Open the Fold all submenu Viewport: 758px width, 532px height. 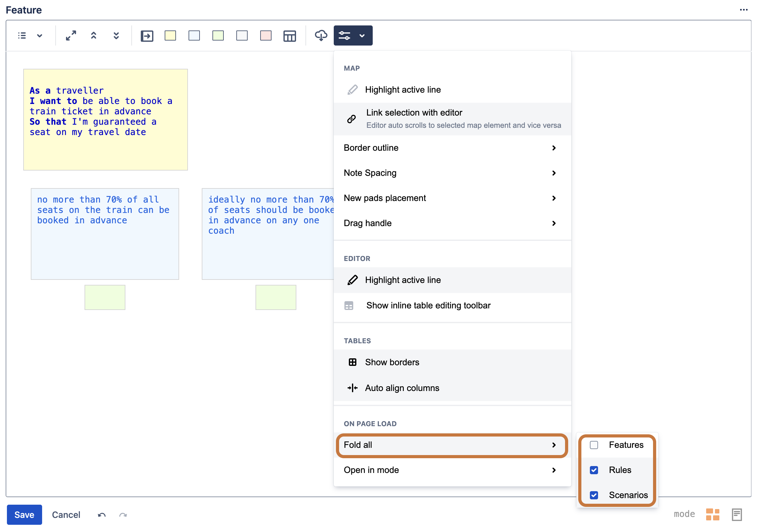pyautogui.click(x=452, y=445)
